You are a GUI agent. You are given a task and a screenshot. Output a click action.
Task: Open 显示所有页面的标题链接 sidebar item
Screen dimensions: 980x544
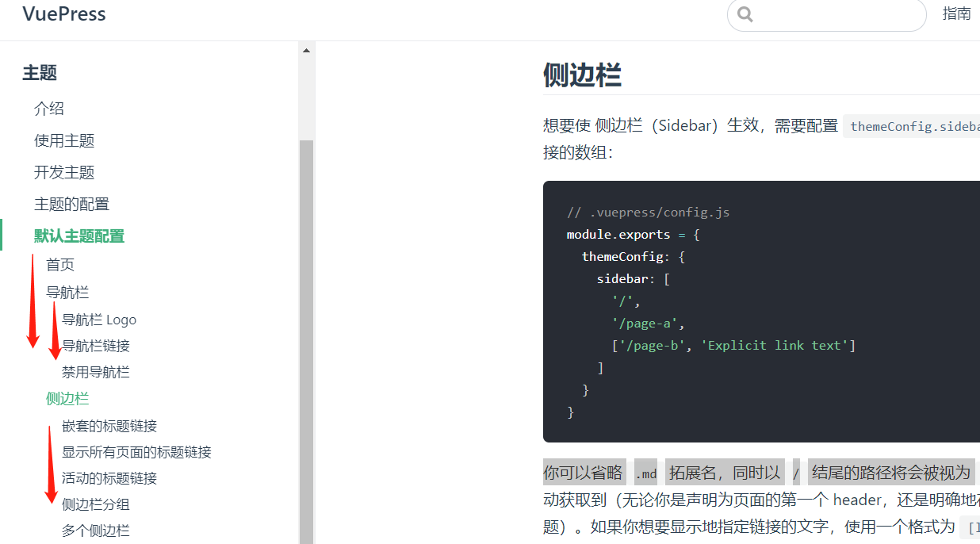pyautogui.click(x=136, y=452)
